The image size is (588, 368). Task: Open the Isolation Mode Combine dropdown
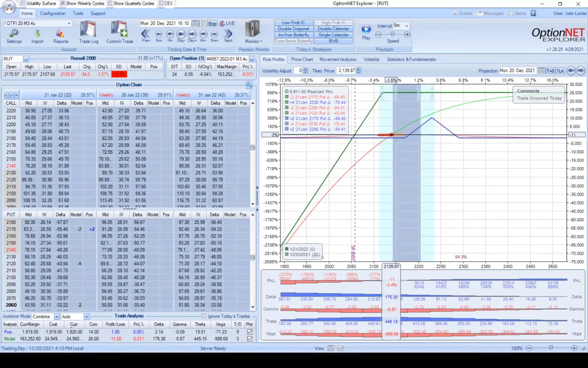tap(56, 317)
